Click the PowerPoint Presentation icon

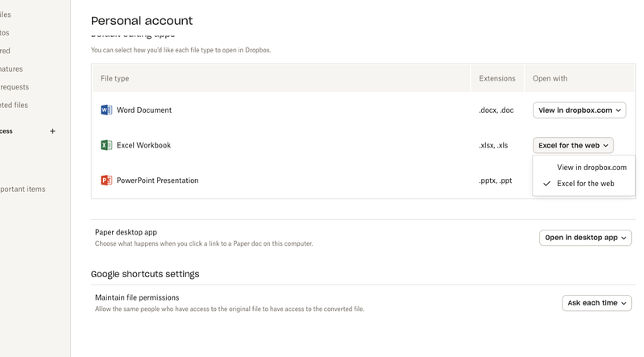click(106, 181)
